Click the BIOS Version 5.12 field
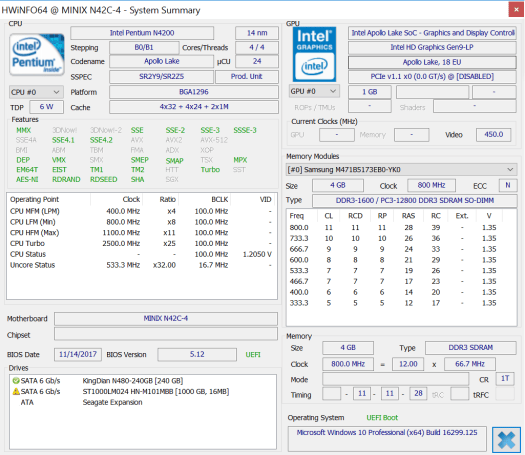The image size is (525, 455). tap(197, 354)
